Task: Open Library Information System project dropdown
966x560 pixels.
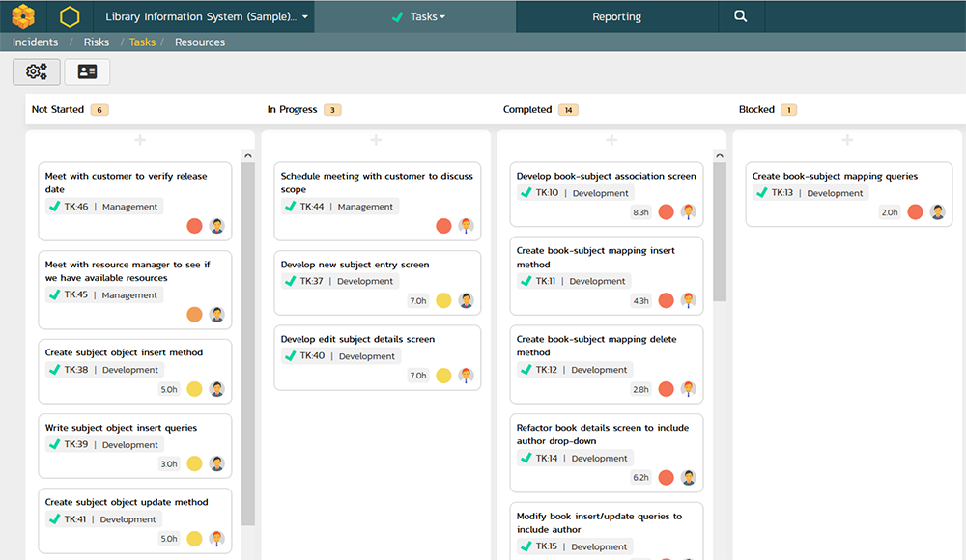Action: pos(207,16)
